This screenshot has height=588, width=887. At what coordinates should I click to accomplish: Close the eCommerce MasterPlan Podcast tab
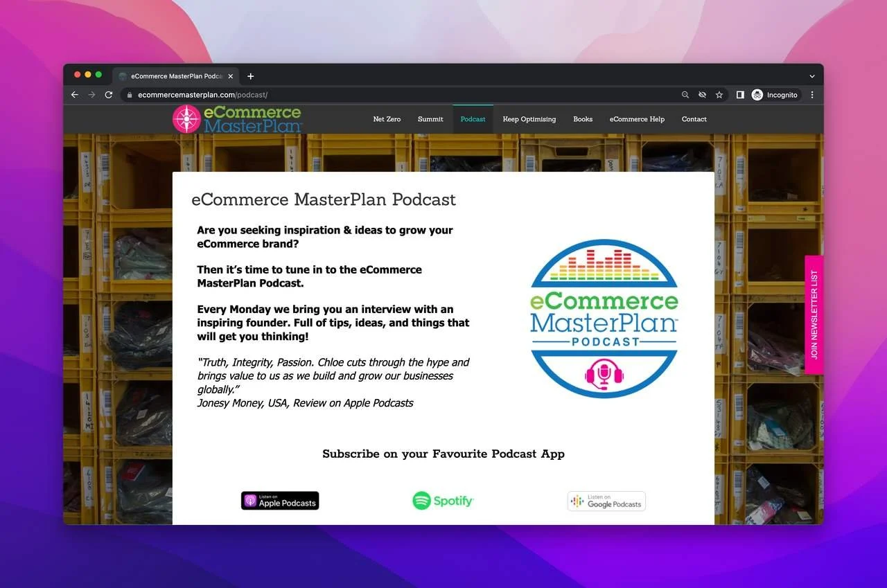[x=231, y=76]
